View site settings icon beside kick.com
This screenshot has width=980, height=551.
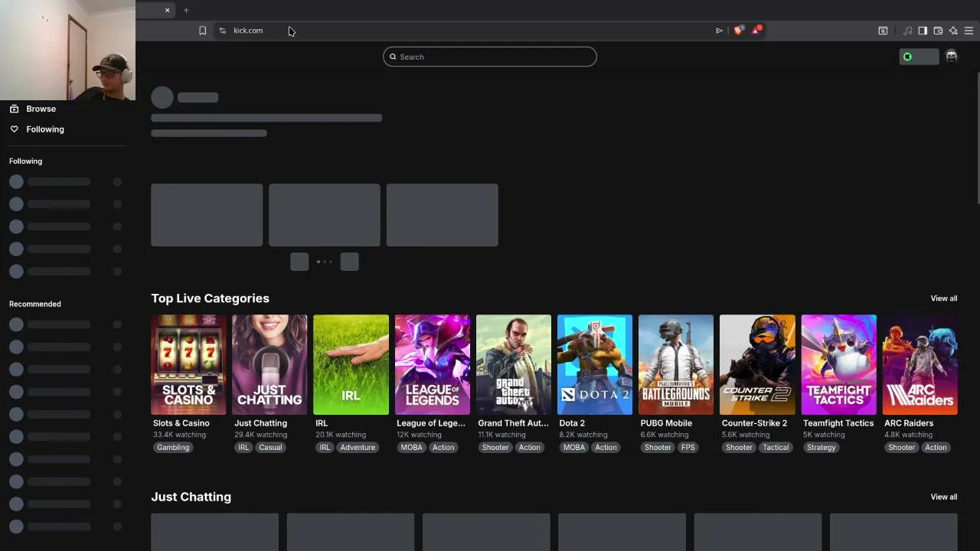point(222,31)
